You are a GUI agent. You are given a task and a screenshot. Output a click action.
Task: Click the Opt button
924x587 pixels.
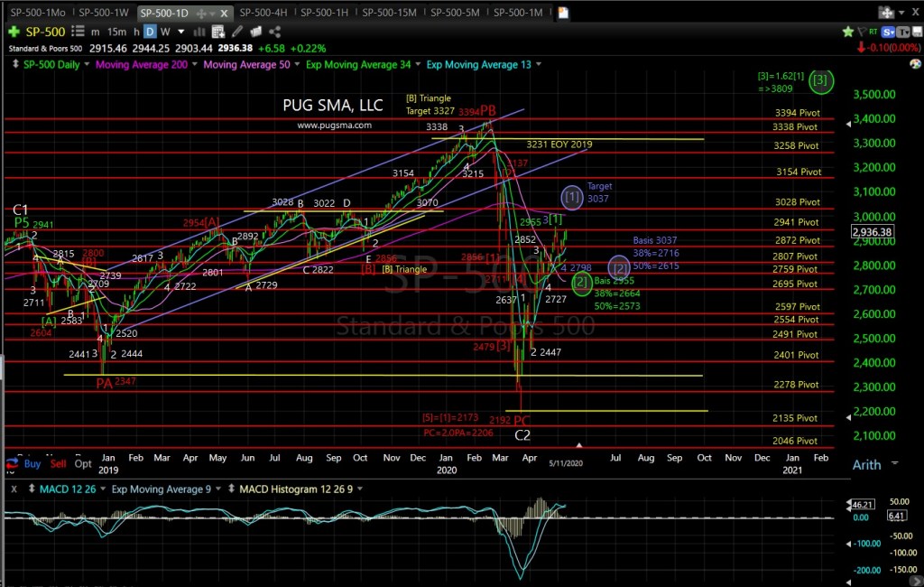[x=83, y=463]
